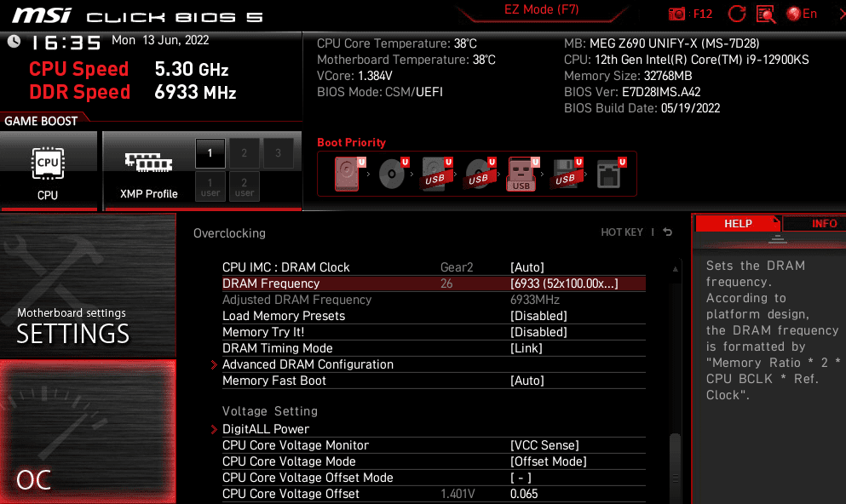Select the highlighted USB key boot device icon
This screenshot has height=504, width=846.
522,174
